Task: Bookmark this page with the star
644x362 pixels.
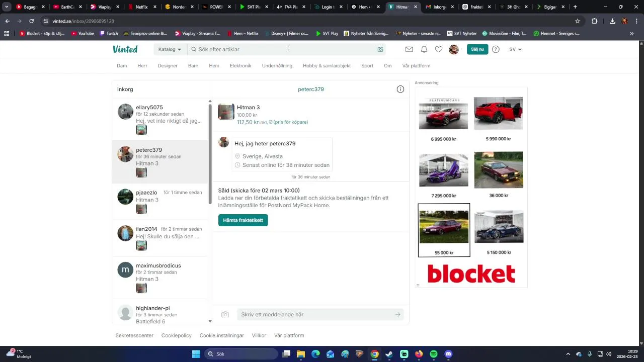Action: tap(578, 21)
